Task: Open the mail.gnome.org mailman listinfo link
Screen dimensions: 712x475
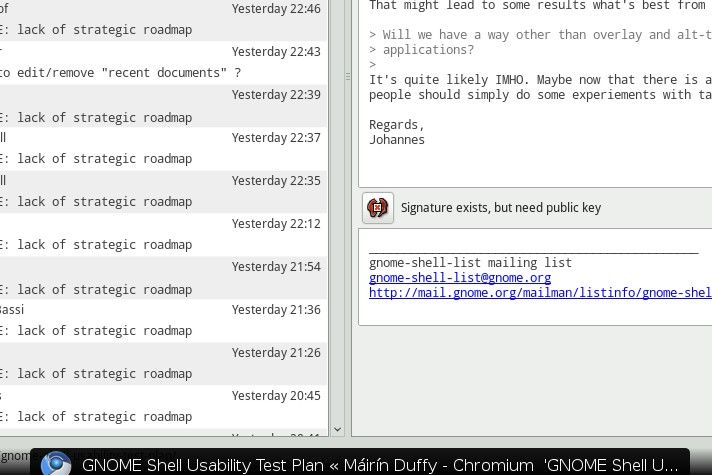Action: tap(540, 293)
